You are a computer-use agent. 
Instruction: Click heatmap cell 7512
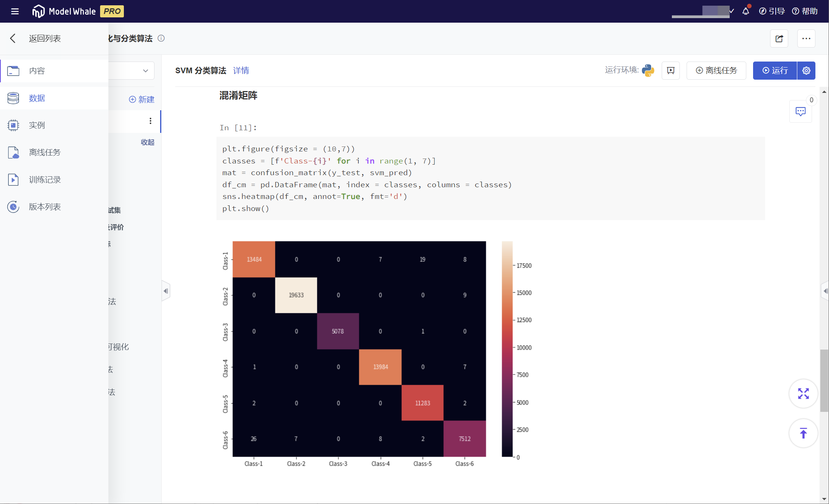pos(465,439)
